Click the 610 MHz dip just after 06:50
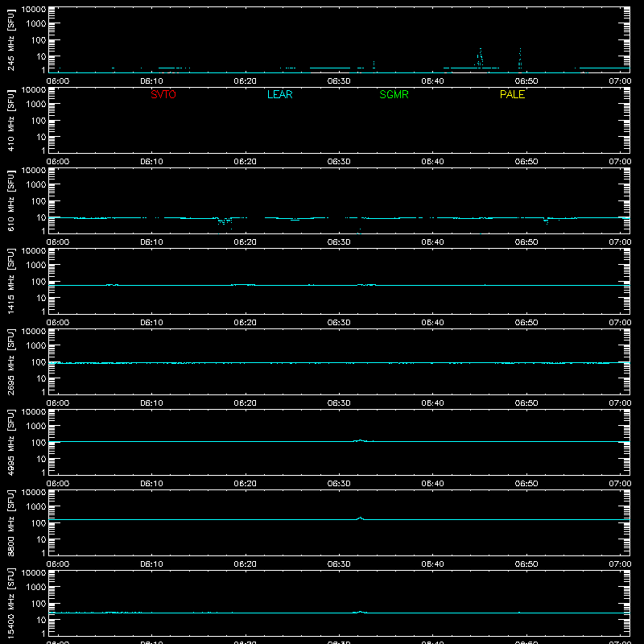This screenshot has height=644, width=644. click(547, 221)
